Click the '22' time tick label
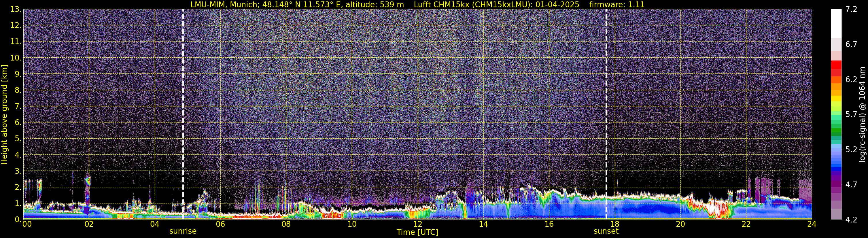 coord(746,224)
